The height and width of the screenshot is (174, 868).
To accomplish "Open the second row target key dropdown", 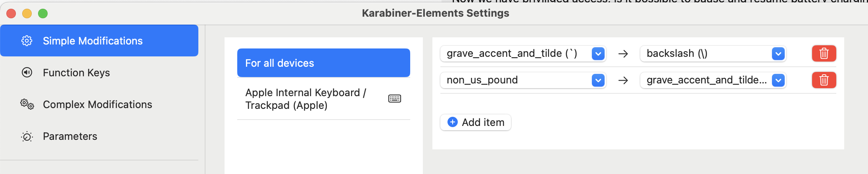I will tap(778, 80).
